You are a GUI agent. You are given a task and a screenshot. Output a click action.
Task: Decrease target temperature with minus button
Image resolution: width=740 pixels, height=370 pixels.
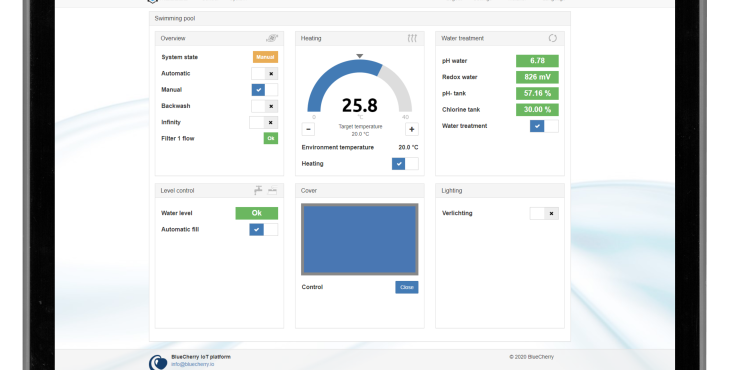[308, 129]
